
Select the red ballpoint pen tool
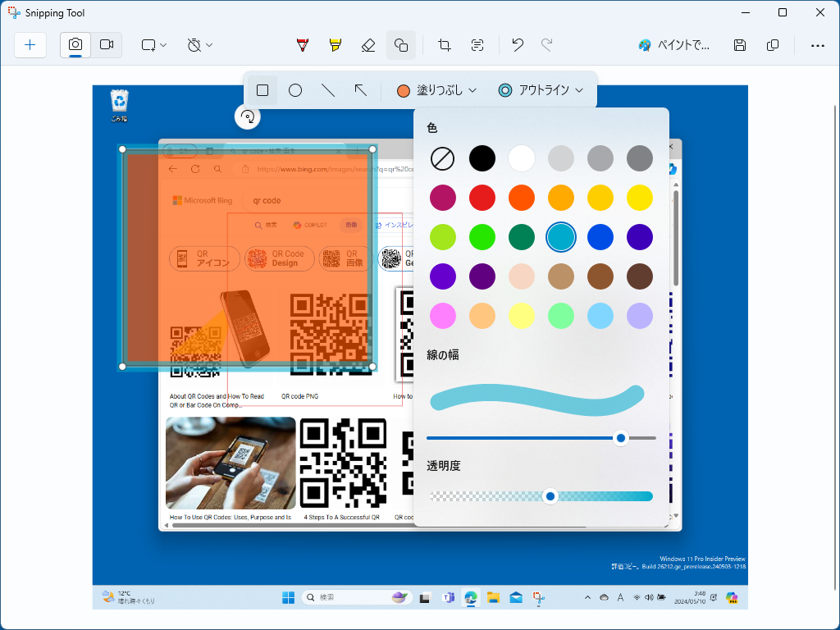[303, 45]
